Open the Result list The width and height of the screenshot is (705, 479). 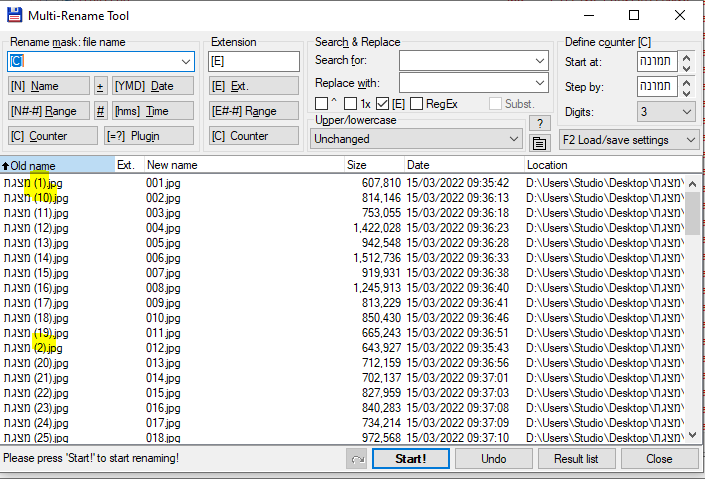(576, 459)
